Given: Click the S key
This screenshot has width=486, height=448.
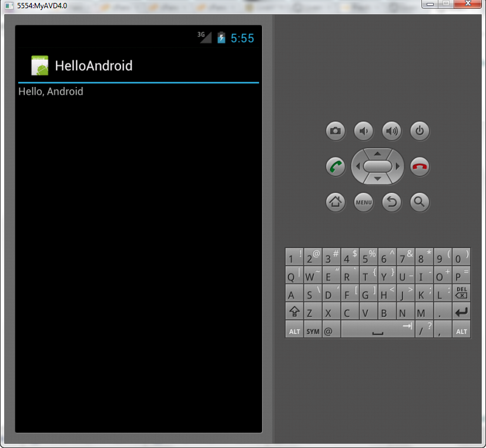Looking at the screenshot, I should click(x=313, y=293).
